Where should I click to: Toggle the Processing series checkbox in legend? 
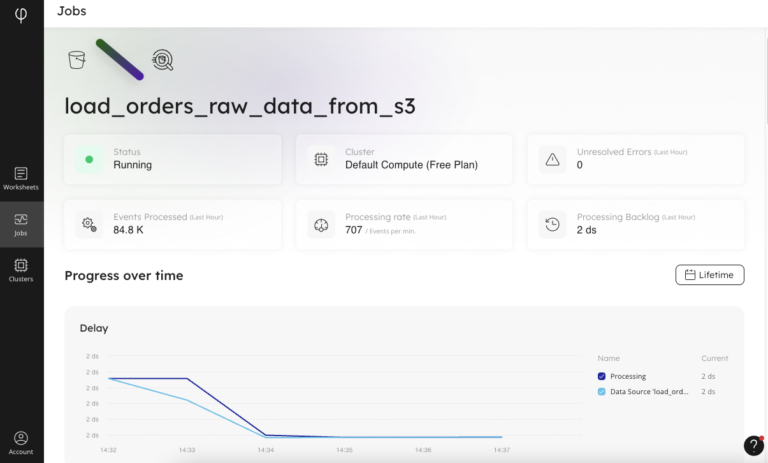[602, 376]
